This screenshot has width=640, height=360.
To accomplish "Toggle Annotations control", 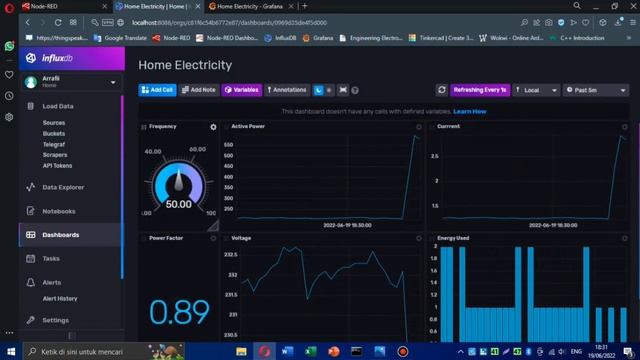I will point(287,90).
